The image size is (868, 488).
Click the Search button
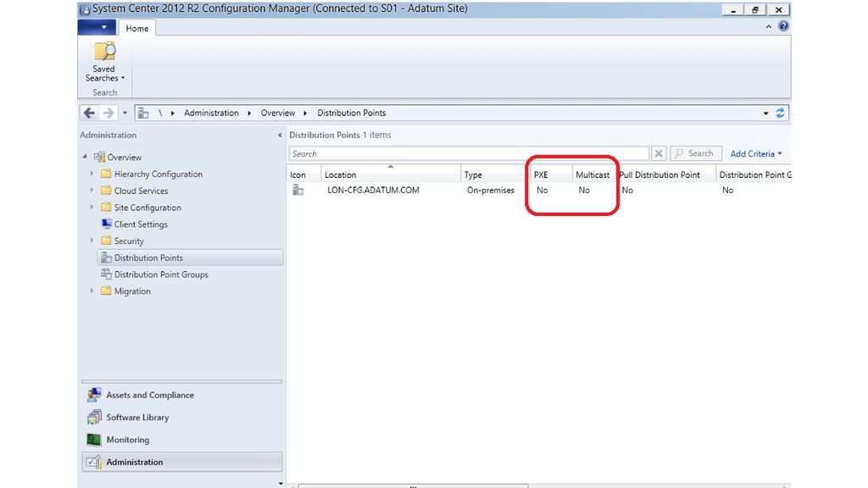point(696,153)
